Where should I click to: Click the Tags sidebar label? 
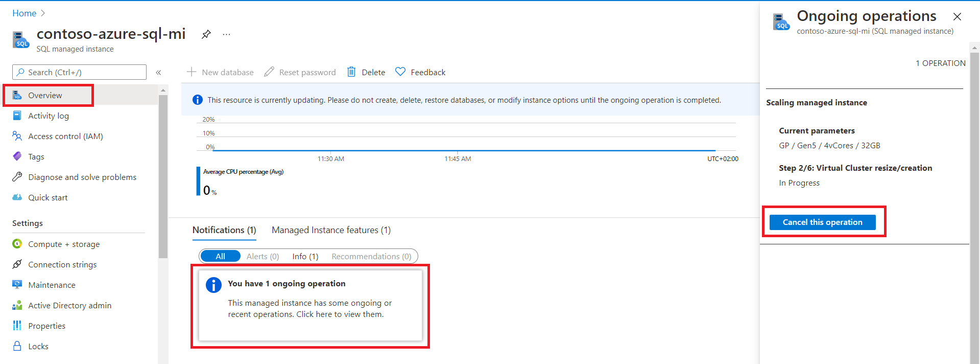[36, 157]
